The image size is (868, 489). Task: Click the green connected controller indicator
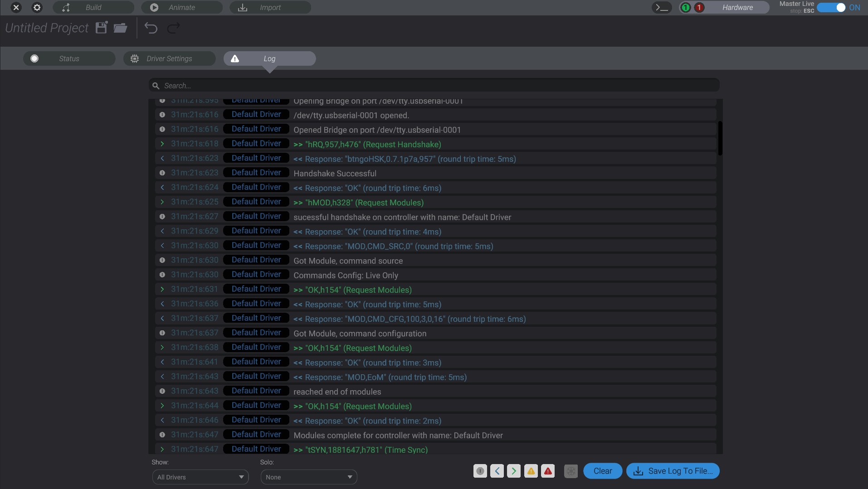[685, 7]
